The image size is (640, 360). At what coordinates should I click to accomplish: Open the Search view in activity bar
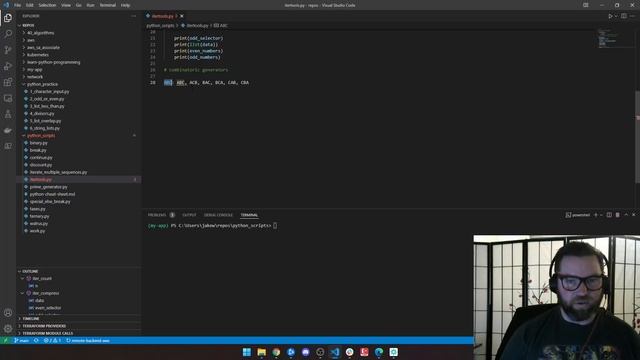point(8,34)
